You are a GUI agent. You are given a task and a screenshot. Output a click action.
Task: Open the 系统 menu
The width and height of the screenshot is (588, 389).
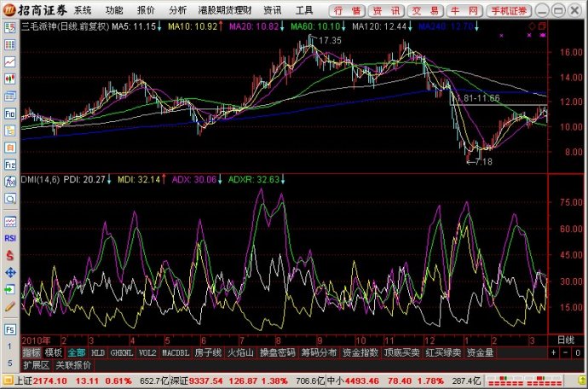[x=83, y=10]
